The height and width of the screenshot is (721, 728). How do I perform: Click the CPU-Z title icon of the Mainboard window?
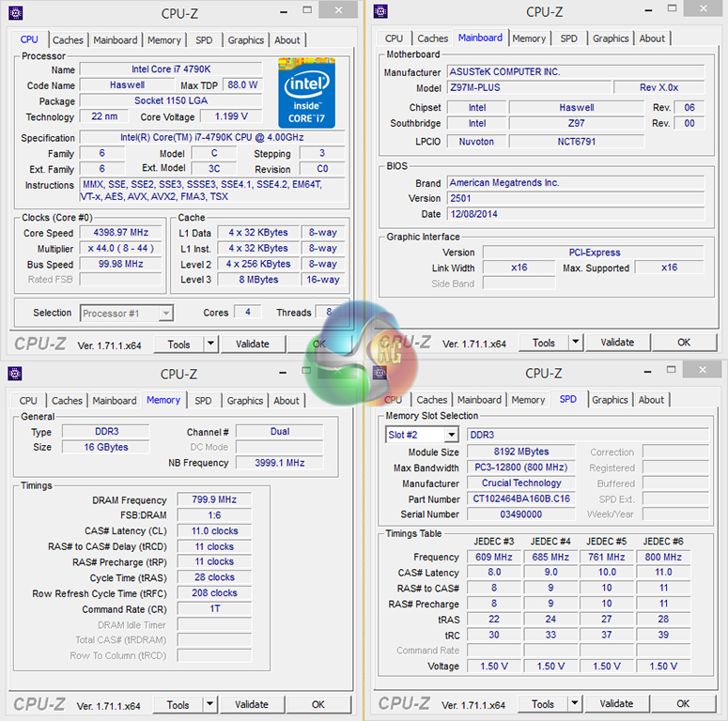point(380,11)
